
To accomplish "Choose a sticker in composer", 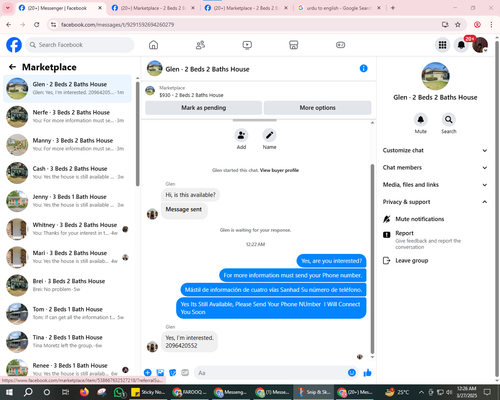I will [x=173, y=373].
